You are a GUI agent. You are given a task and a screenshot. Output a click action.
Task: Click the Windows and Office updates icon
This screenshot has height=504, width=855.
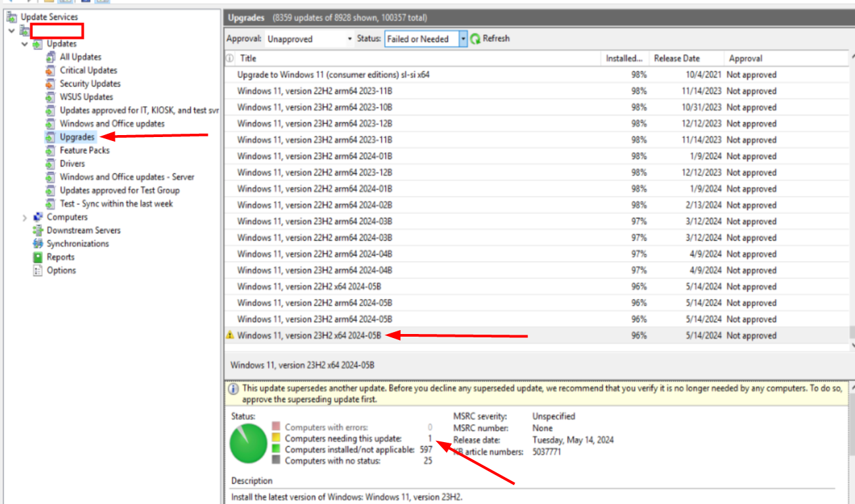51,123
